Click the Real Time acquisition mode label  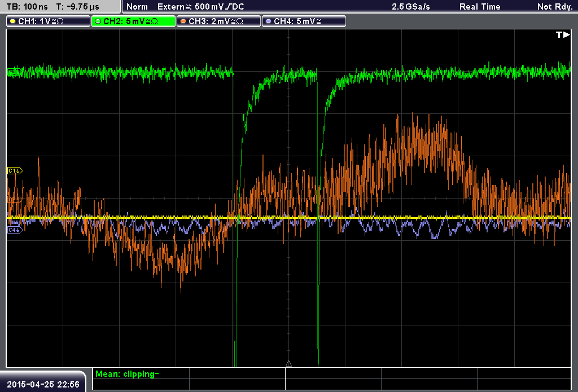click(480, 7)
